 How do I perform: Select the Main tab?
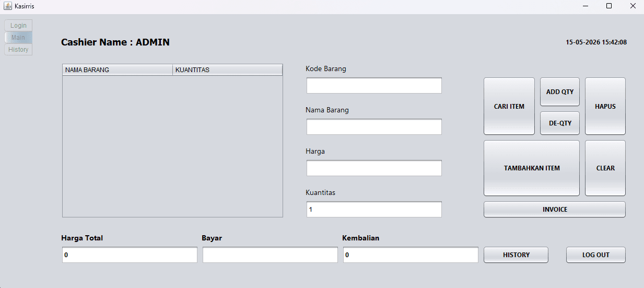click(18, 38)
